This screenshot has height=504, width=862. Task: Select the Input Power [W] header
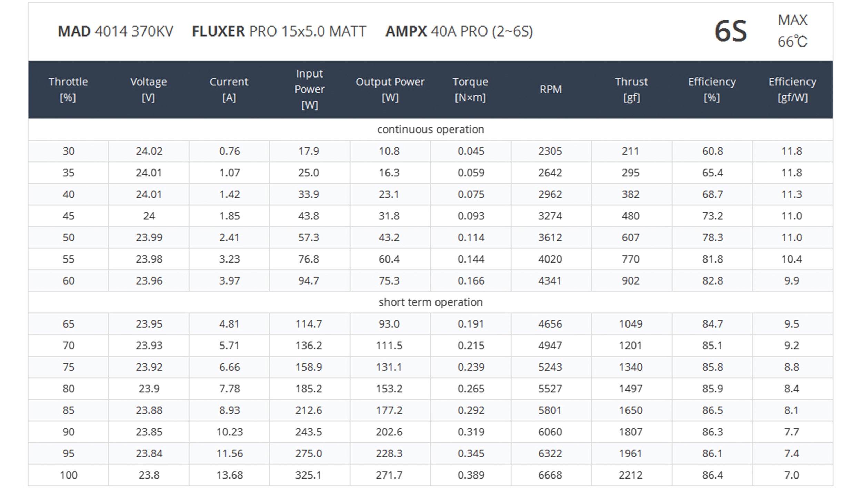tap(310, 90)
